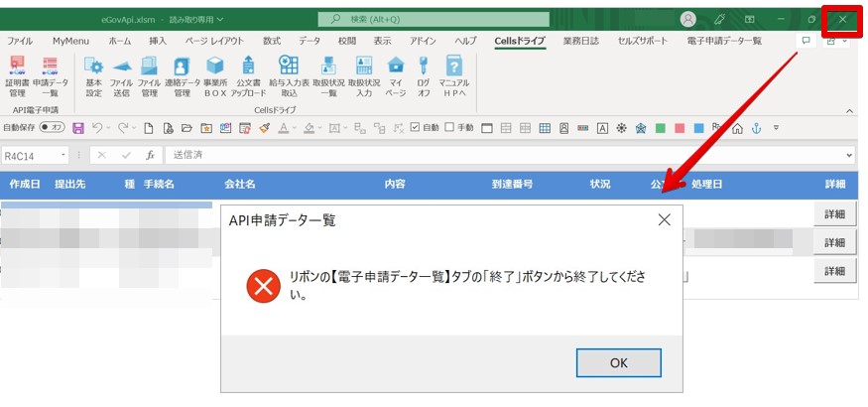Click 給与入力表取込 icon
This screenshot has width=868, height=407.
289,76
